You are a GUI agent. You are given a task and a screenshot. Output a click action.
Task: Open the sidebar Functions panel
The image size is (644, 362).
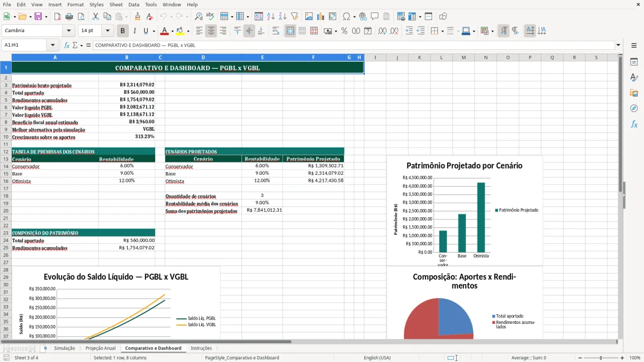point(634,124)
